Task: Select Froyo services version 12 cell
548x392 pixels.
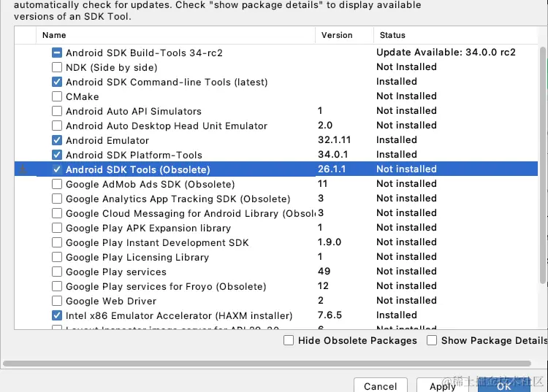Action: (x=323, y=286)
